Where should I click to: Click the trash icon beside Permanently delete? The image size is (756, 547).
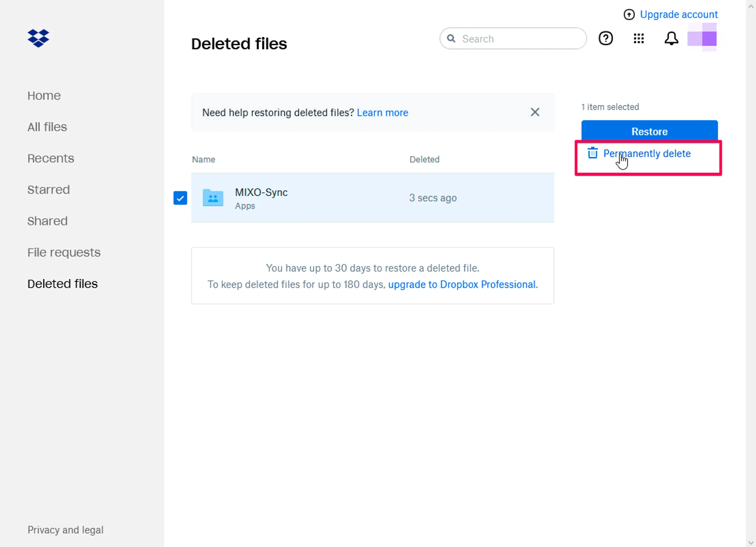click(x=592, y=153)
